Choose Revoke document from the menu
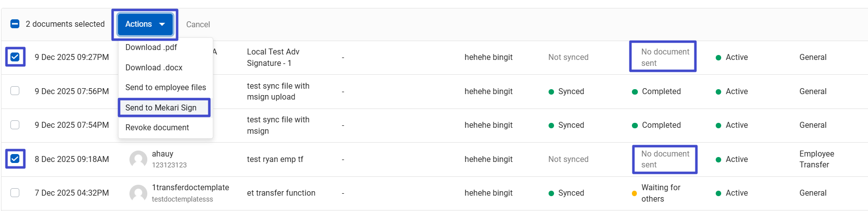The width and height of the screenshot is (868, 211). click(x=157, y=128)
